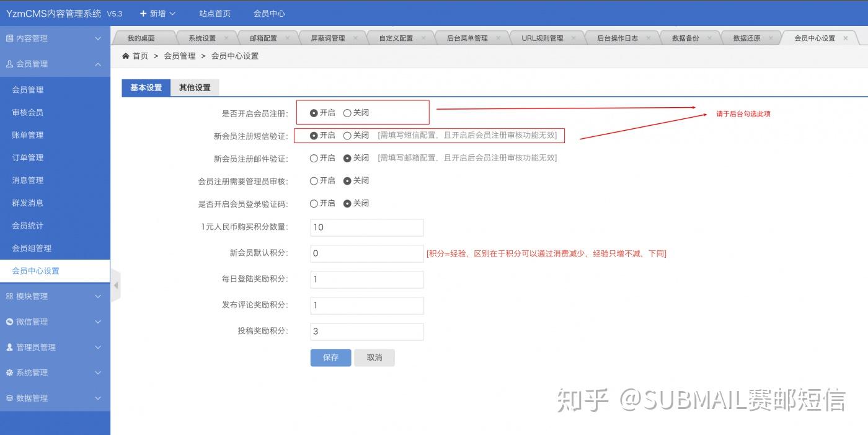Select 开启 for 新会员注册短信验证

[x=314, y=135]
